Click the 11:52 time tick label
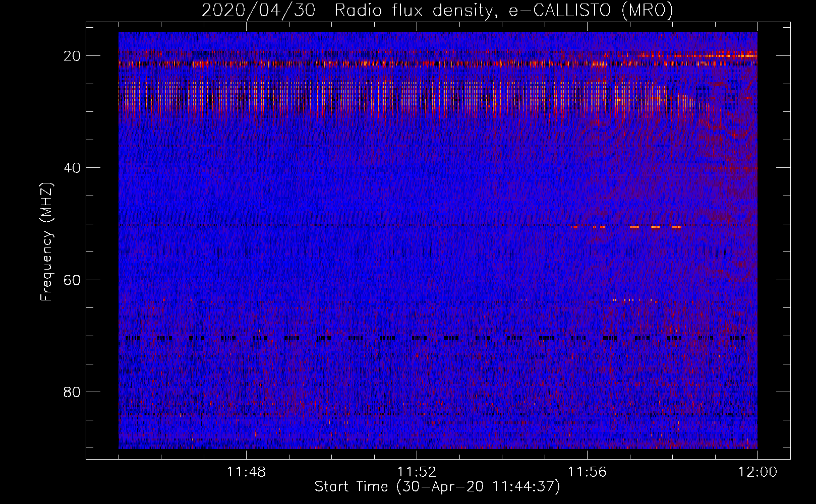The width and height of the screenshot is (816, 504). point(417,472)
